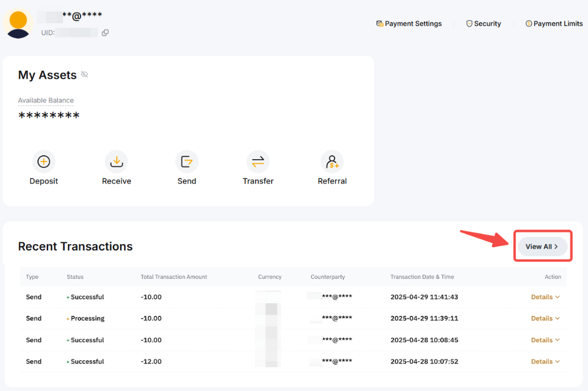Open the Referral person icon

(332, 162)
